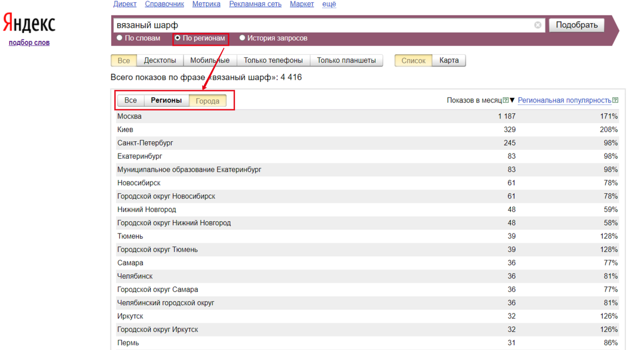Open the ещё dropdown in top navigation

(329, 4)
